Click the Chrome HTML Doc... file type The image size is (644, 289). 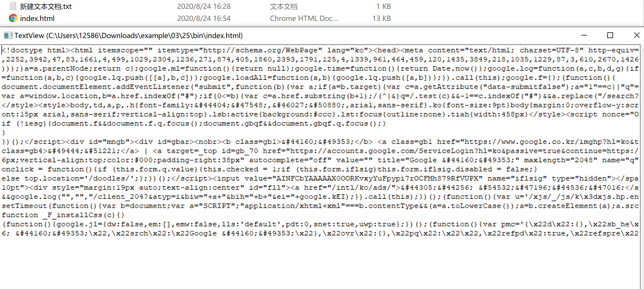tap(304, 18)
